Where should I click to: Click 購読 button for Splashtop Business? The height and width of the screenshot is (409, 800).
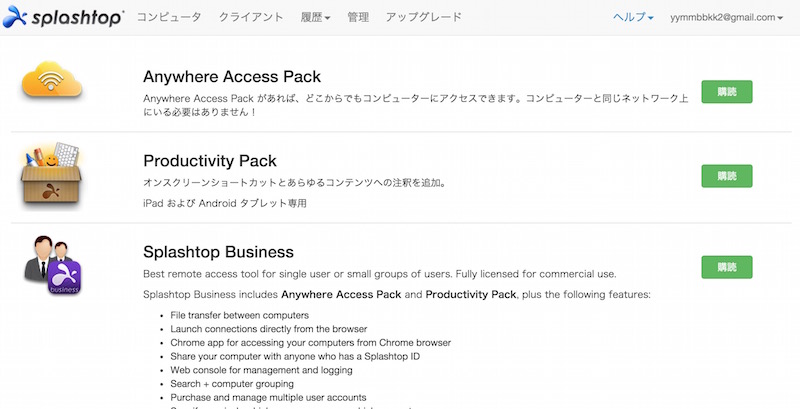coord(727,267)
